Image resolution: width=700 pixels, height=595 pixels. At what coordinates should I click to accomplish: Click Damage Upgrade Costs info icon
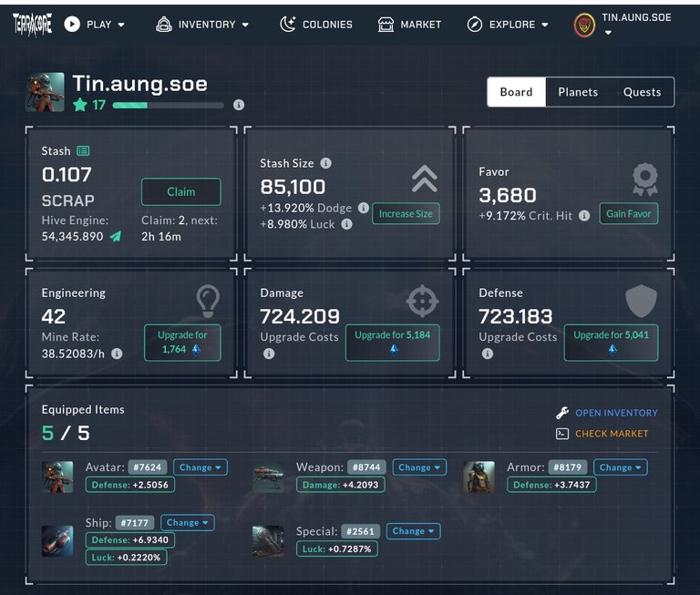[x=269, y=354]
